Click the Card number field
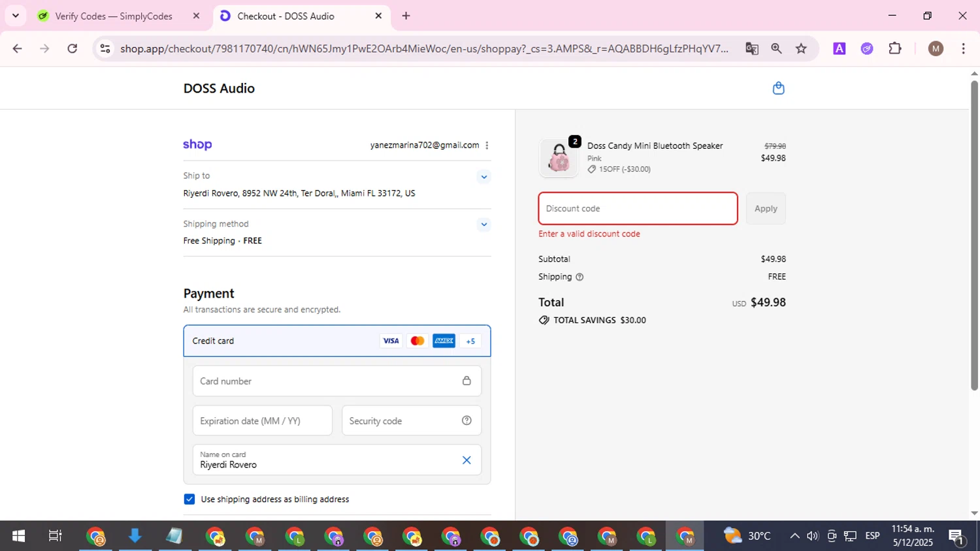The height and width of the screenshot is (551, 980). (336, 381)
